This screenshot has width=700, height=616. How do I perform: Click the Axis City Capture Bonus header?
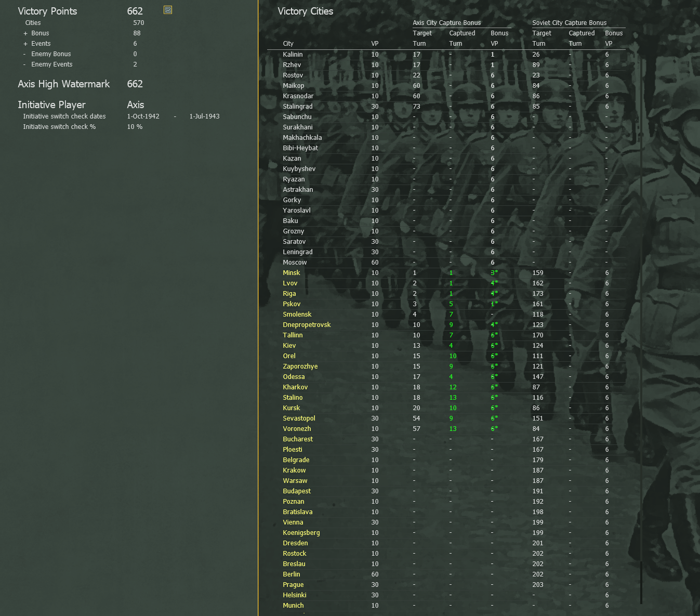(x=447, y=23)
